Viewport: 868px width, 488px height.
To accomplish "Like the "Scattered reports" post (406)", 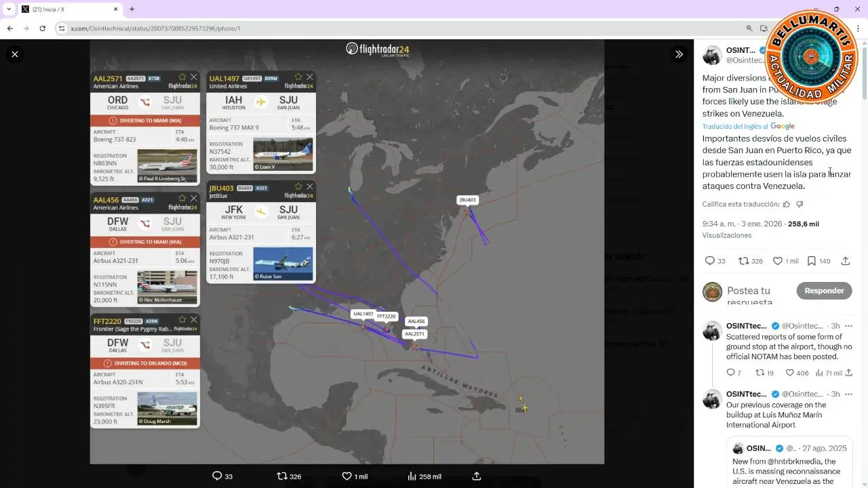I will point(797,373).
